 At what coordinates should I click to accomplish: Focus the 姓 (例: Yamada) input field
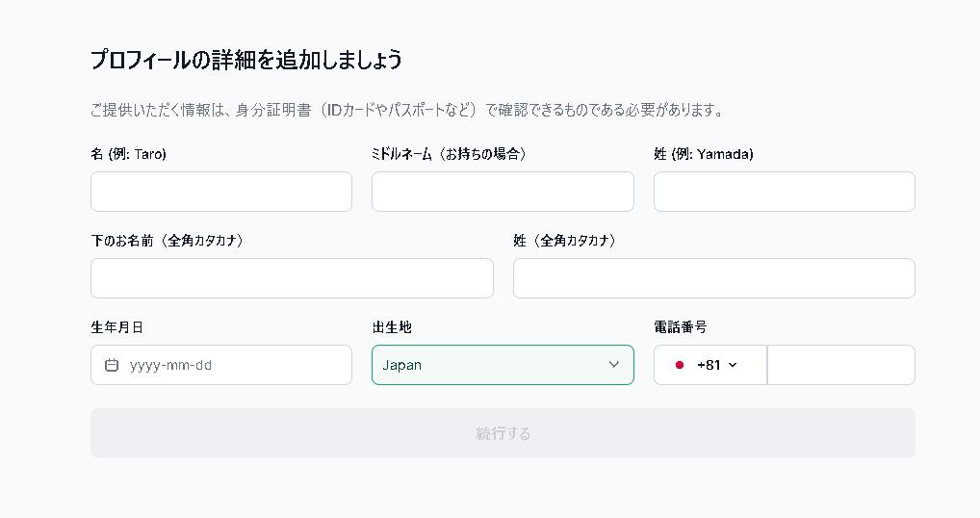(785, 192)
